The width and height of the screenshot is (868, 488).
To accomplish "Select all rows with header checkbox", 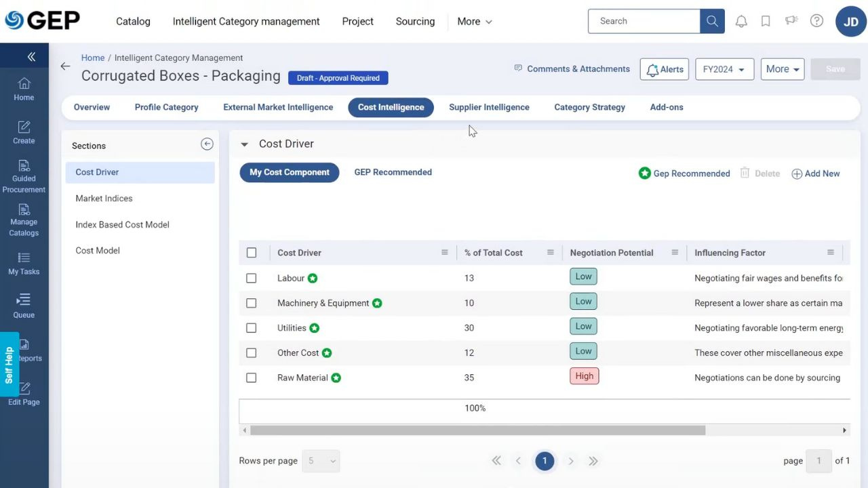I will 252,253.
